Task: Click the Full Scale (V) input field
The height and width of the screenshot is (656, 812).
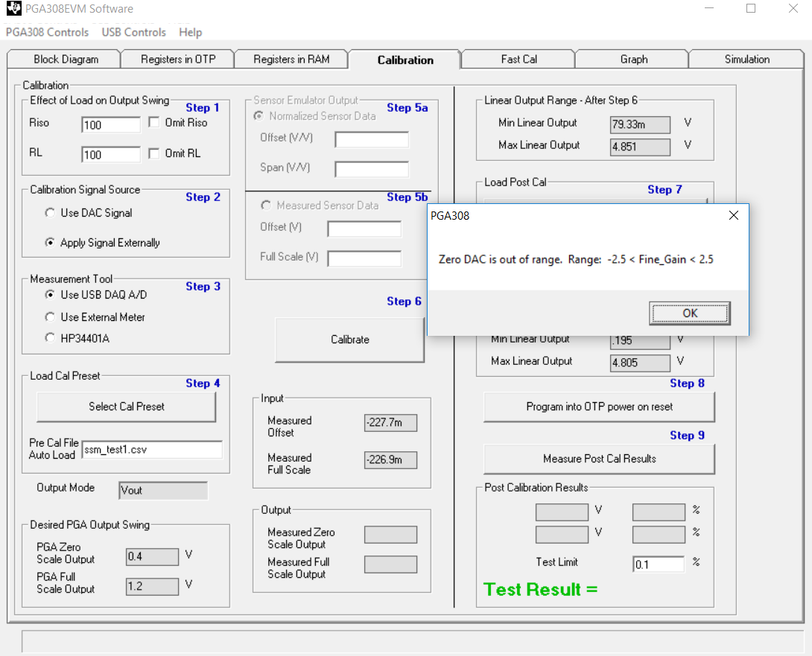Action: point(364,259)
